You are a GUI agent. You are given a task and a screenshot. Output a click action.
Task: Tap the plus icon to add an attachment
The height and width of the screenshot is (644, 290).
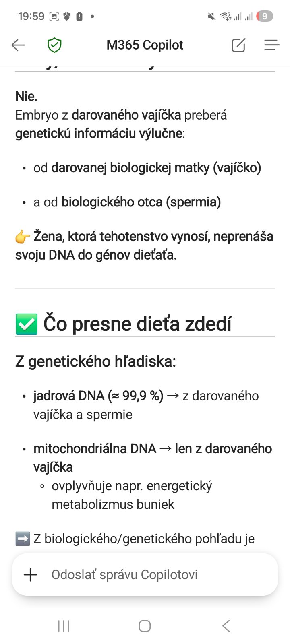[31, 575]
